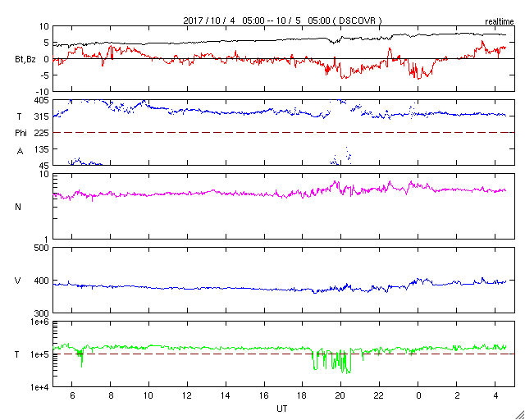The image size is (525, 420).
Task: Click the "V" velocity axis label
Action: coord(18,281)
